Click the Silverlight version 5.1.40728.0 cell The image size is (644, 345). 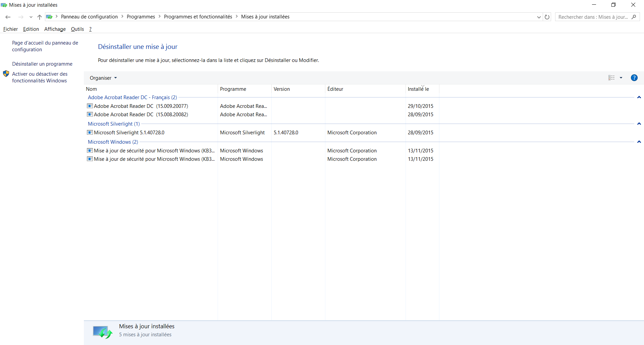pos(286,133)
